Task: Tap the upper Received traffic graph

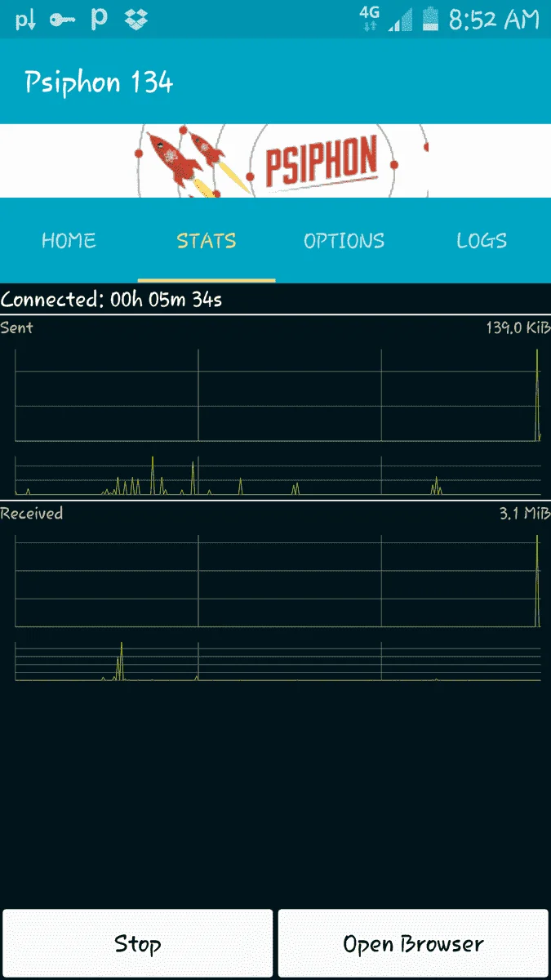Action: point(278,581)
